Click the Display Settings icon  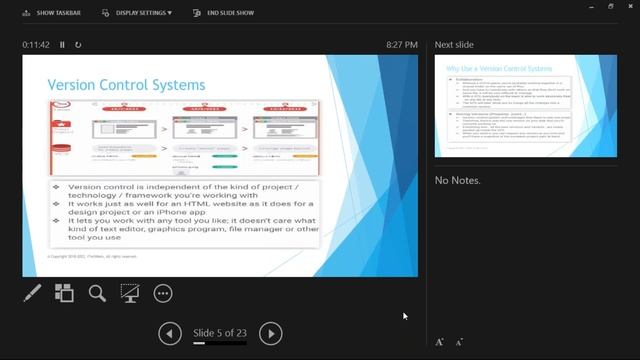(106, 13)
